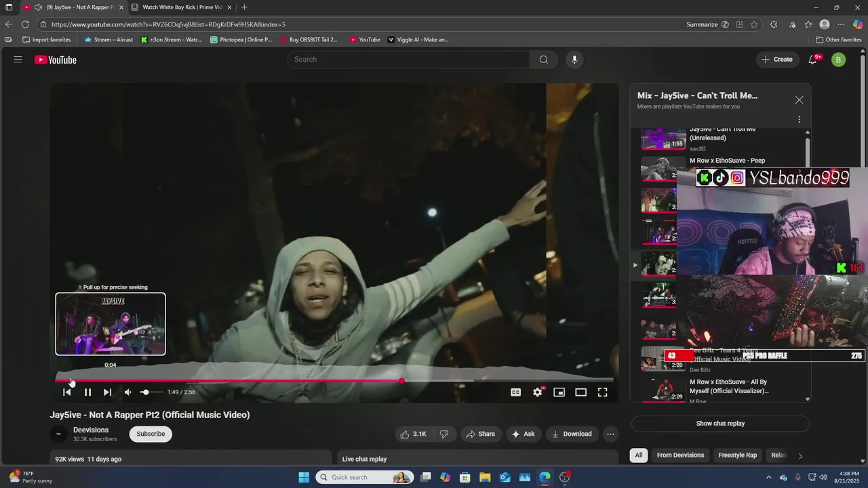
Task: Pause the video playback
Action: pos(87,392)
